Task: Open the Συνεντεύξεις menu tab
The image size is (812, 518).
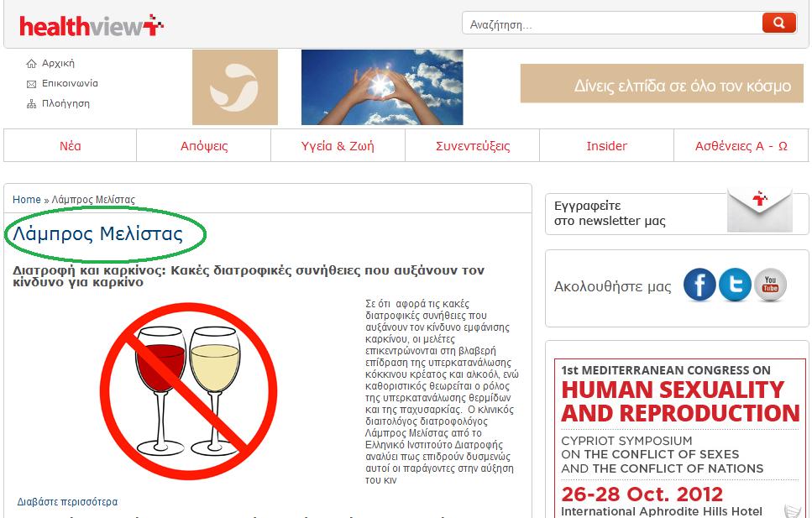Action: 472,146
